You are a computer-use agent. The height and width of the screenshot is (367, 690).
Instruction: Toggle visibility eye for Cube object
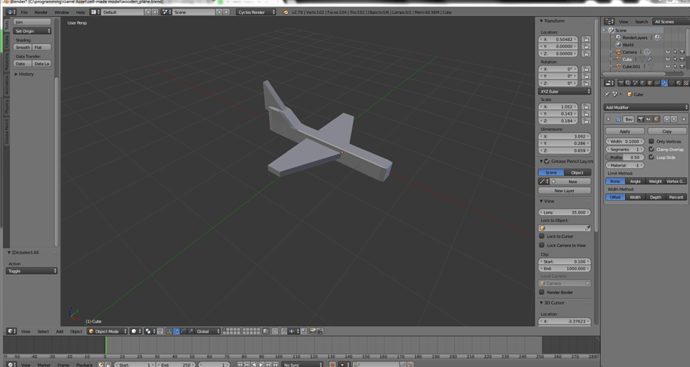point(668,59)
